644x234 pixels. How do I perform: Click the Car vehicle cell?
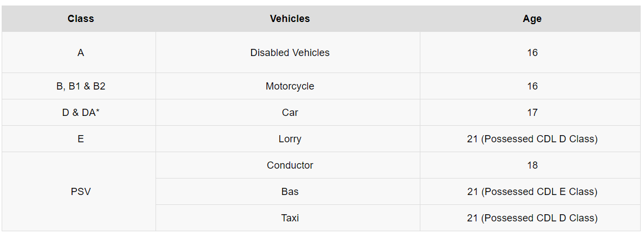(x=290, y=113)
